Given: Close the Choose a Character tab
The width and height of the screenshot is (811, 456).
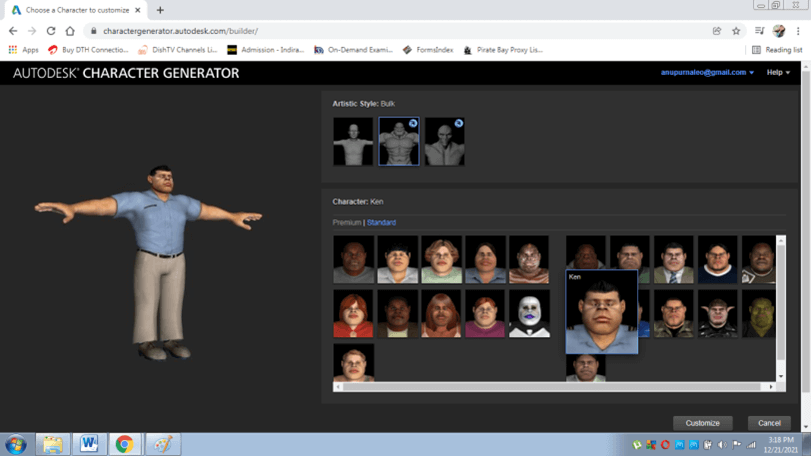Looking at the screenshot, I should [138, 10].
